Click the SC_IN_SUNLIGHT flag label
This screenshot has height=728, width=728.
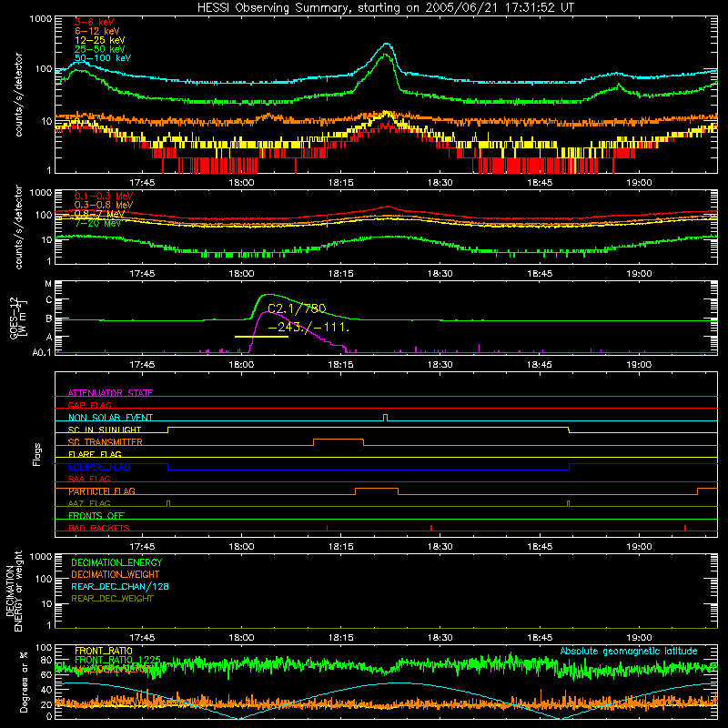pyautogui.click(x=105, y=430)
